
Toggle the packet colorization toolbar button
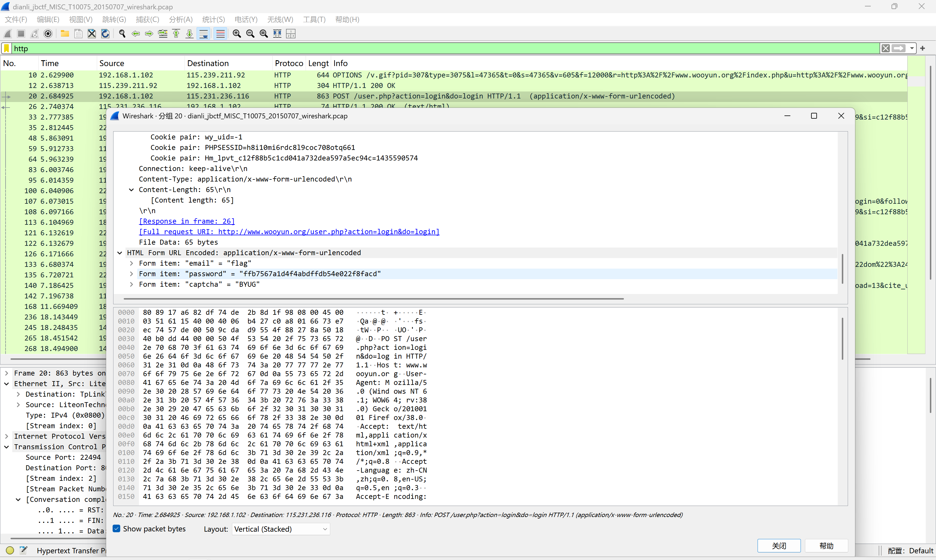coord(220,34)
